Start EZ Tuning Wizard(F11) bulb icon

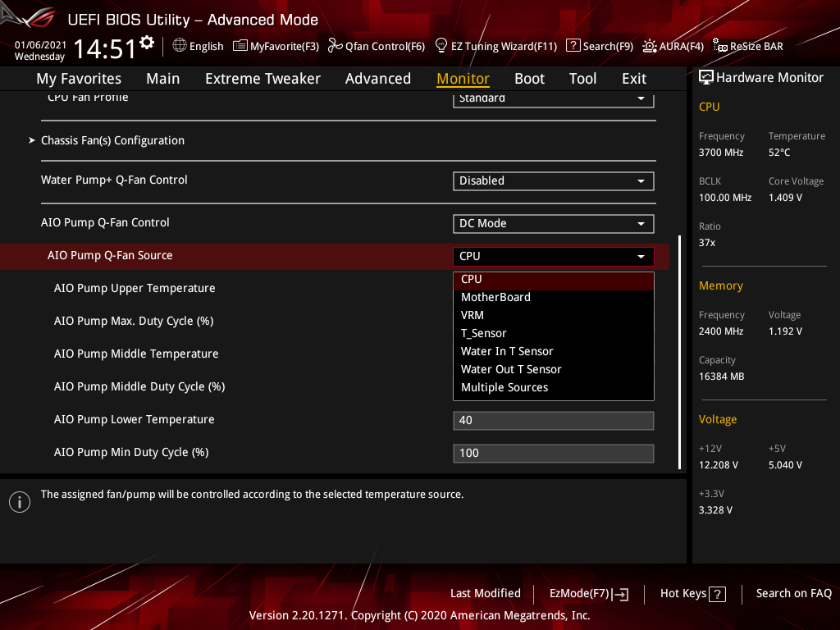441,46
